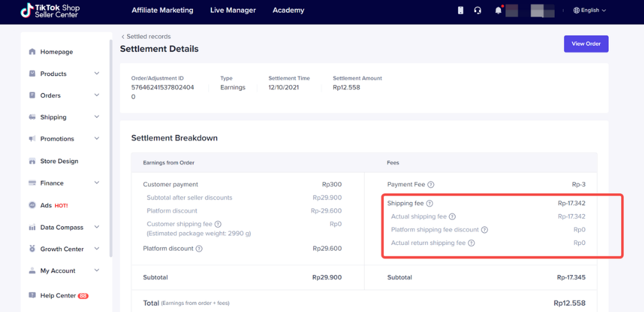Viewport: 644px width, 312px height.
Task: Click the Actual shipping fee help icon
Action: click(452, 217)
